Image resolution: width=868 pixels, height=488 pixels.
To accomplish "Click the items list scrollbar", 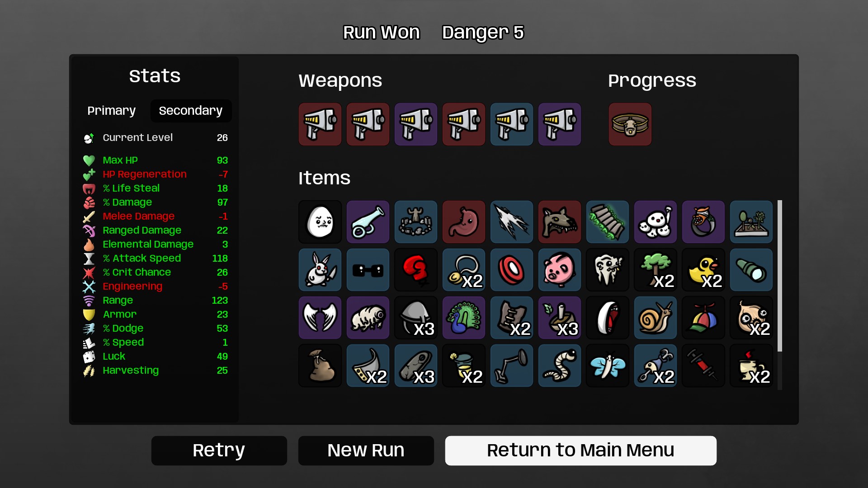I will coord(780,276).
